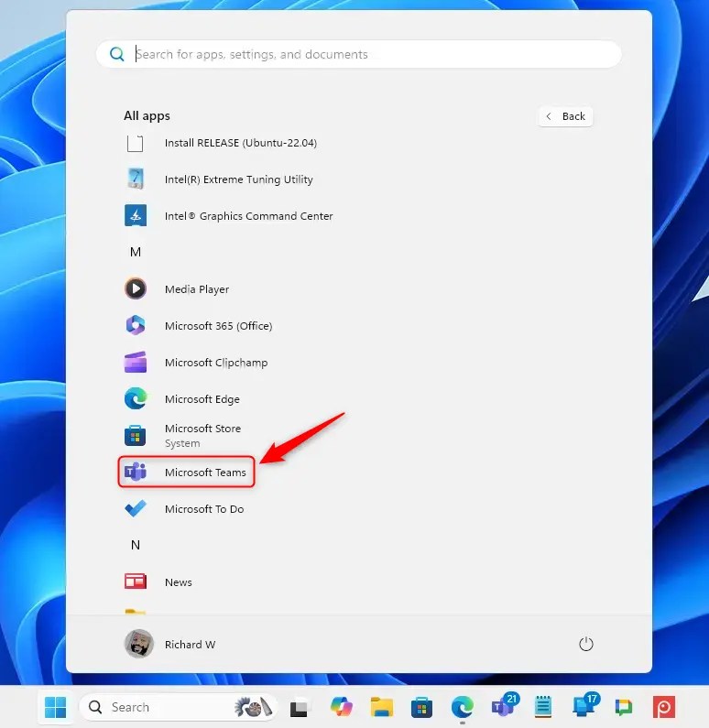Open the News app
This screenshot has width=709, height=728.
158,581
